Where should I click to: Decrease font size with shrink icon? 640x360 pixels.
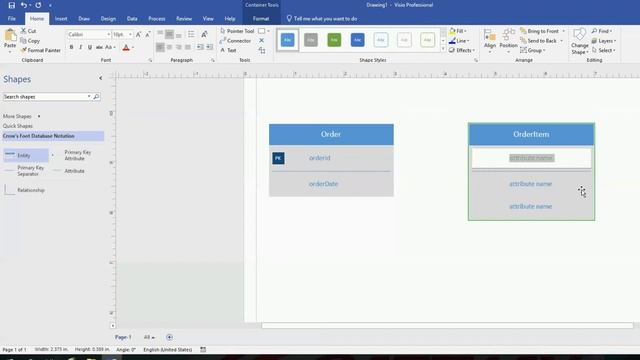(x=148, y=35)
